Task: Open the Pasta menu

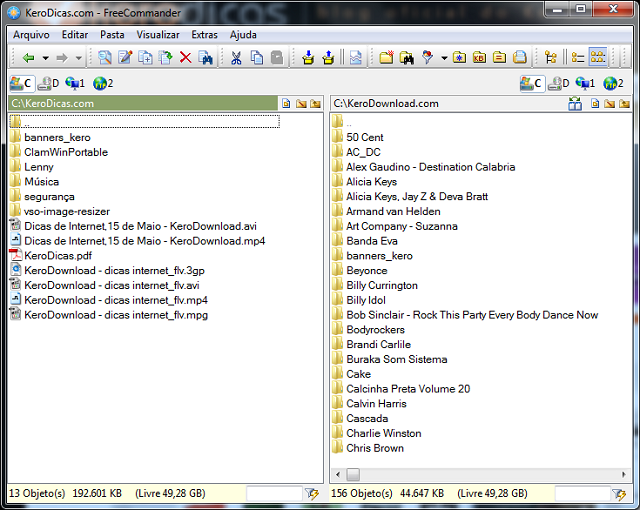Action: coord(112,35)
